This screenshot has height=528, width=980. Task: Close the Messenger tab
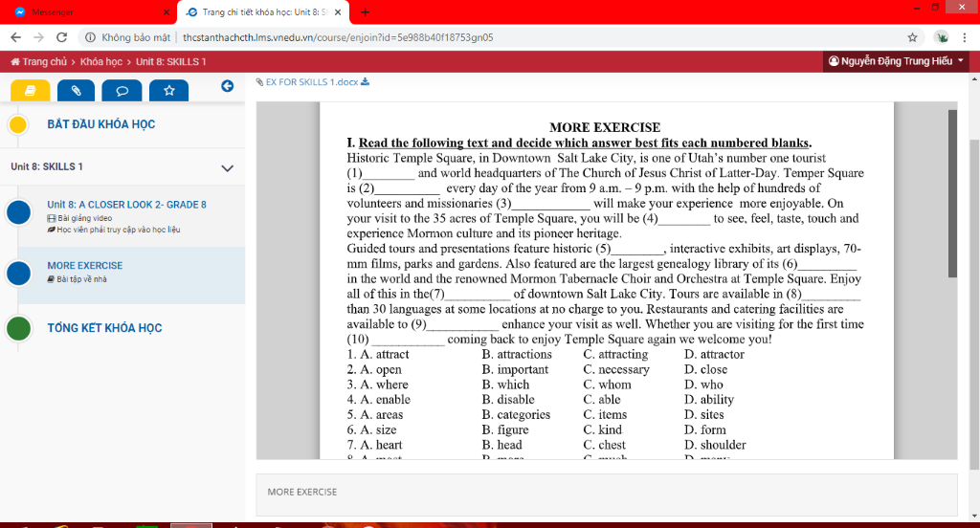(x=166, y=11)
